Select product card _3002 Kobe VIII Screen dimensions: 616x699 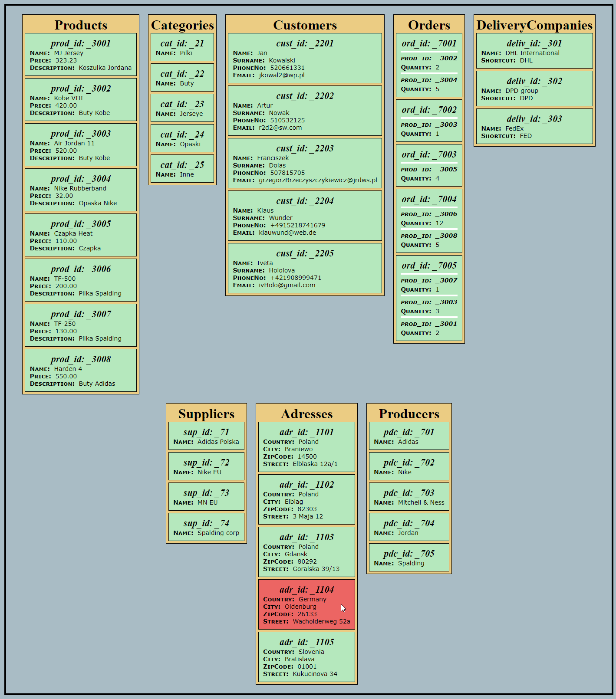pos(81,100)
